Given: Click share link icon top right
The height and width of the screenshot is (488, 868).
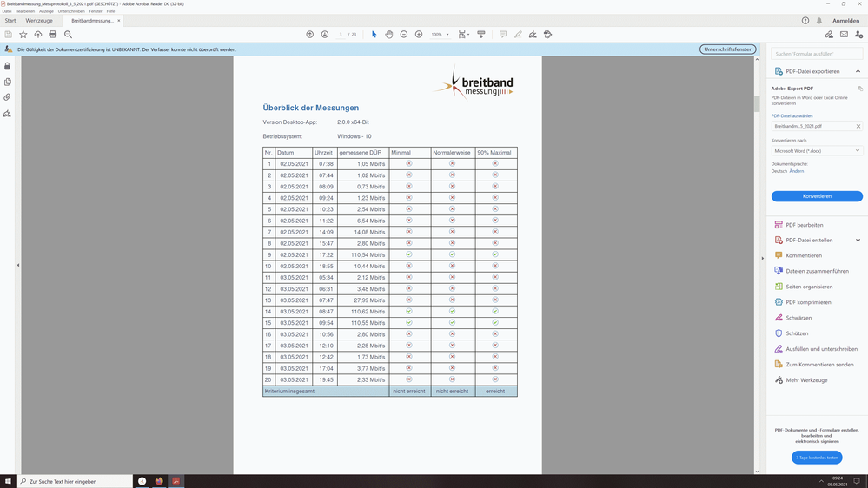Looking at the screenshot, I should tap(829, 35).
